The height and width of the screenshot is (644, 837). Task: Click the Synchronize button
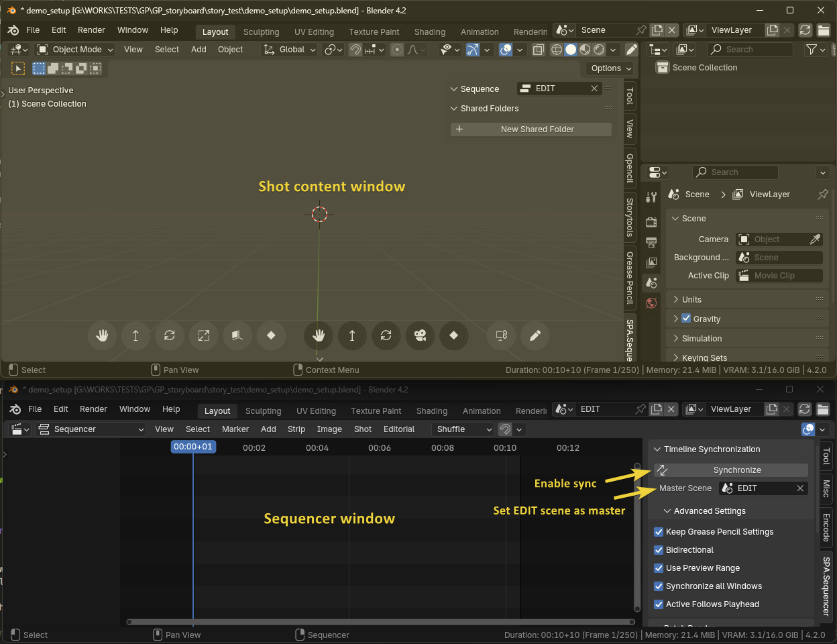pos(731,470)
